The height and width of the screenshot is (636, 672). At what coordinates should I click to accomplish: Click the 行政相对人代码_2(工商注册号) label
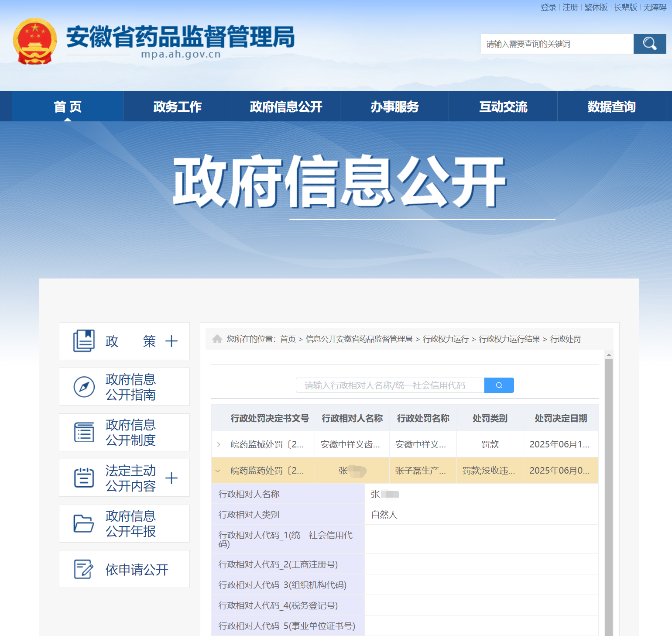(278, 564)
